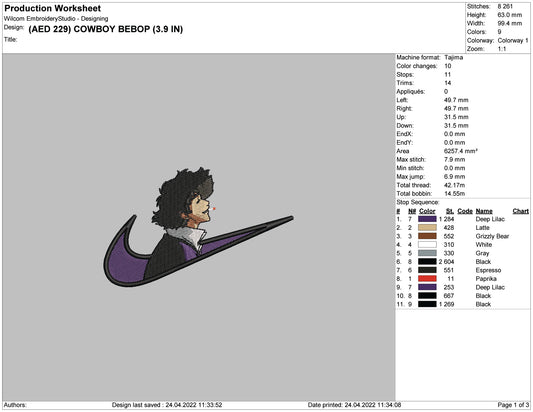Click the Grizzly Bear brown swatch
Viewport: 533px width, 412px height.
pos(427,236)
